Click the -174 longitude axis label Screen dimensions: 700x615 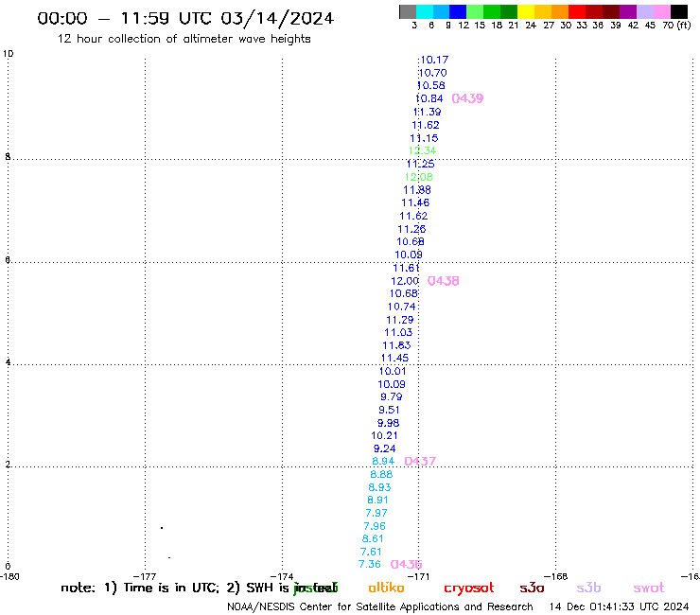coord(282,576)
